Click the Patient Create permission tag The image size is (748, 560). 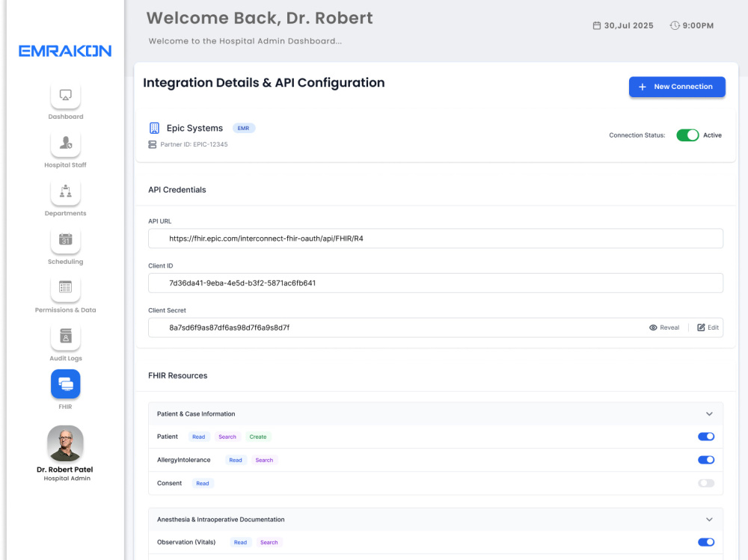(x=258, y=437)
